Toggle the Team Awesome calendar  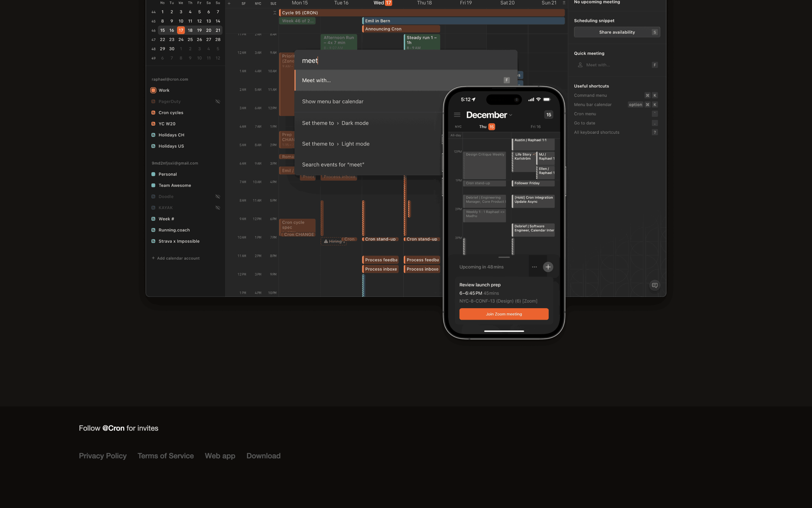coord(153,185)
